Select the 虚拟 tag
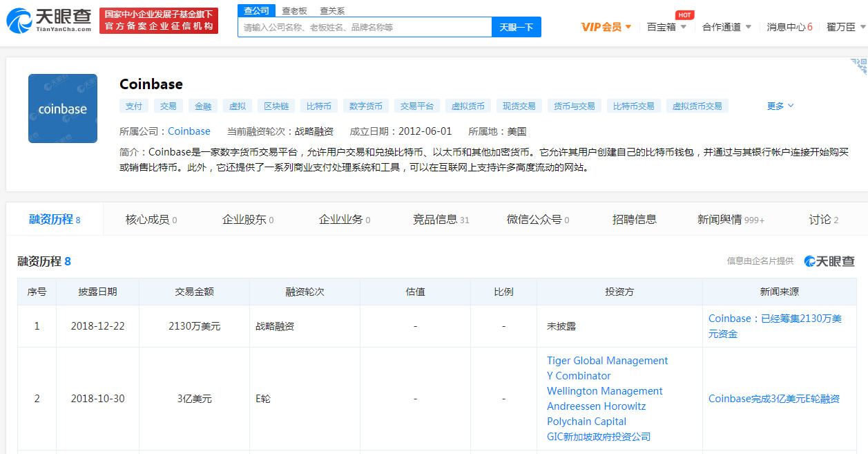 238,106
